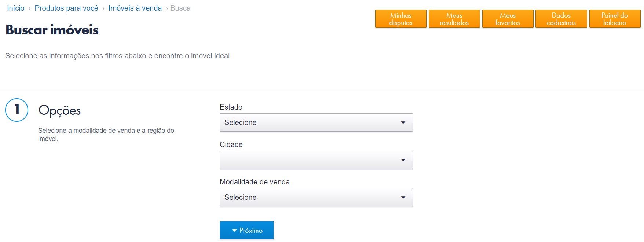The height and width of the screenshot is (242, 644).
Task: Open Minhas disputas
Action: click(400, 18)
